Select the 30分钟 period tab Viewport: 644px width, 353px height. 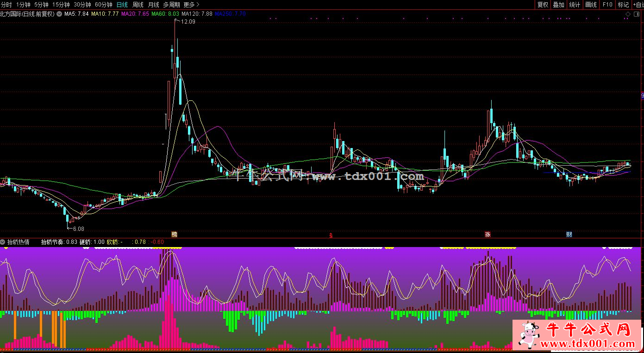pyautogui.click(x=82, y=5)
